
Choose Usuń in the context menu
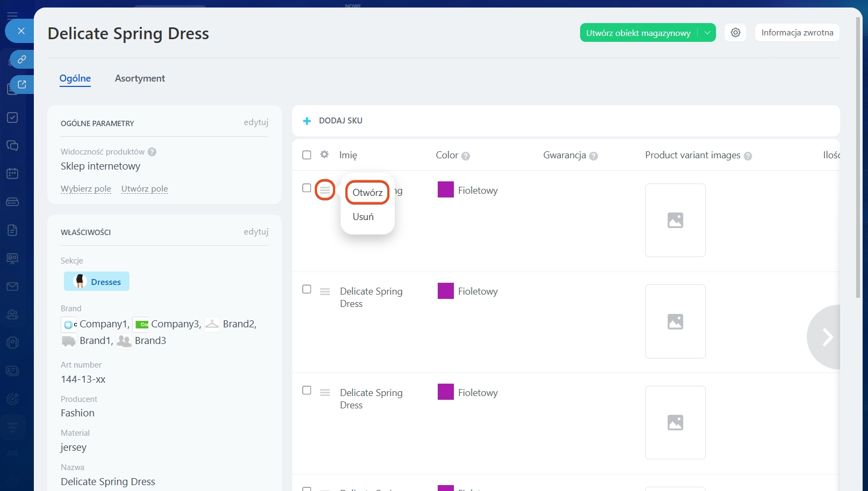[363, 217]
